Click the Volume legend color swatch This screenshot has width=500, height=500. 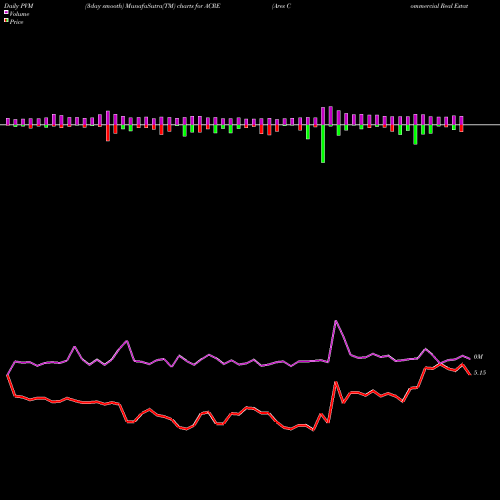tap(6, 12)
